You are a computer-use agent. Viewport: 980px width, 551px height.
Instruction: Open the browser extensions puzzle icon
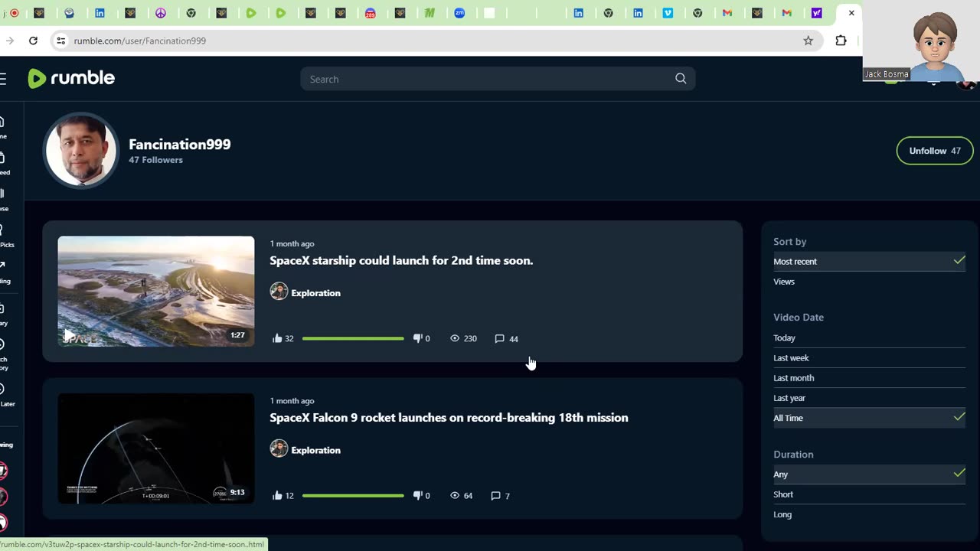[x=841, y=41]
